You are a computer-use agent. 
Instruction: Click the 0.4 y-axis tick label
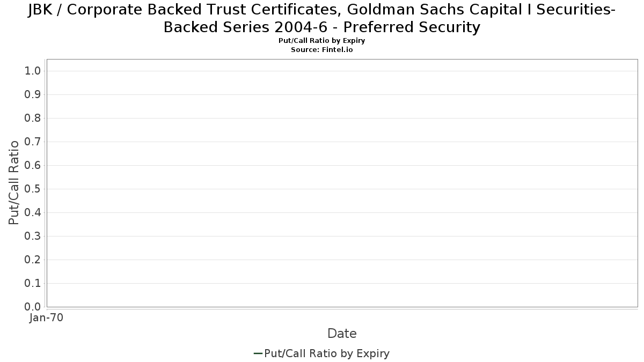(33, 212)
